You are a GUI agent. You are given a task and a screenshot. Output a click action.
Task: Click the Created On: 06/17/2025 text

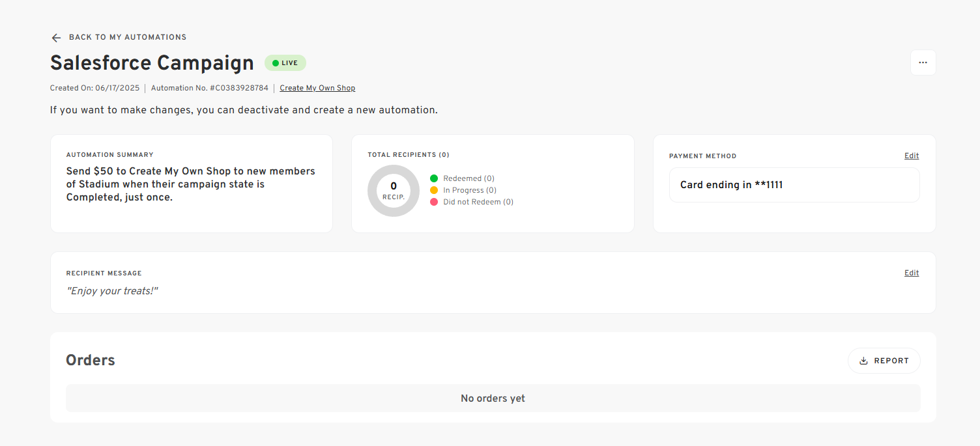tap(94, 88)
